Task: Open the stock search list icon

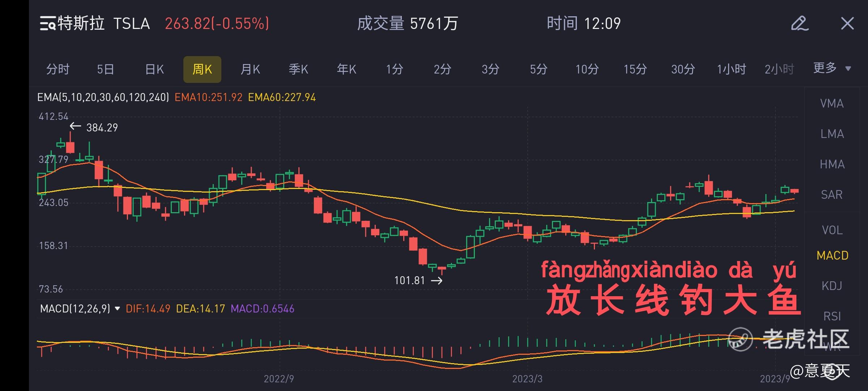Action: point(47,24)
